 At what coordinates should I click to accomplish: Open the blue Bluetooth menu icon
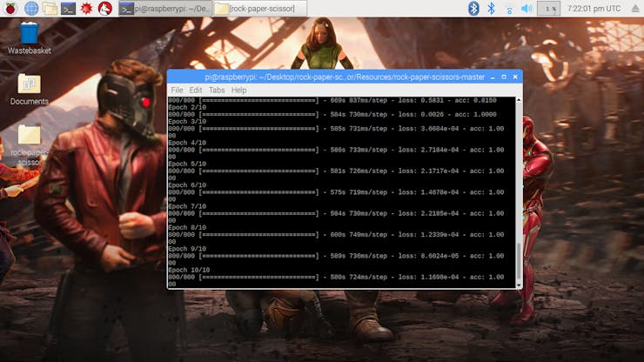pyautogui.click(x=491, y=8)
